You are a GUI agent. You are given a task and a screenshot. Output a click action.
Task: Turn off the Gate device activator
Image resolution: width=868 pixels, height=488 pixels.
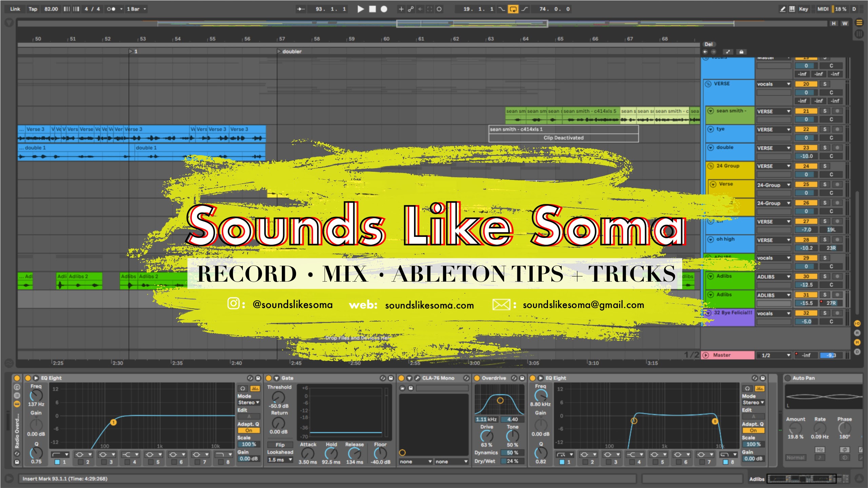pyautogui.click(x=269, y=378)
